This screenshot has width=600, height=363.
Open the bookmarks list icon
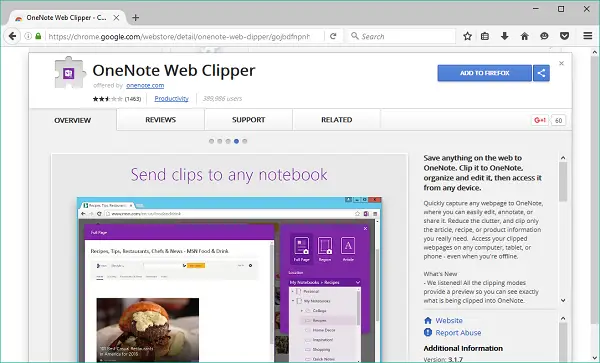[x=485, y=36]
